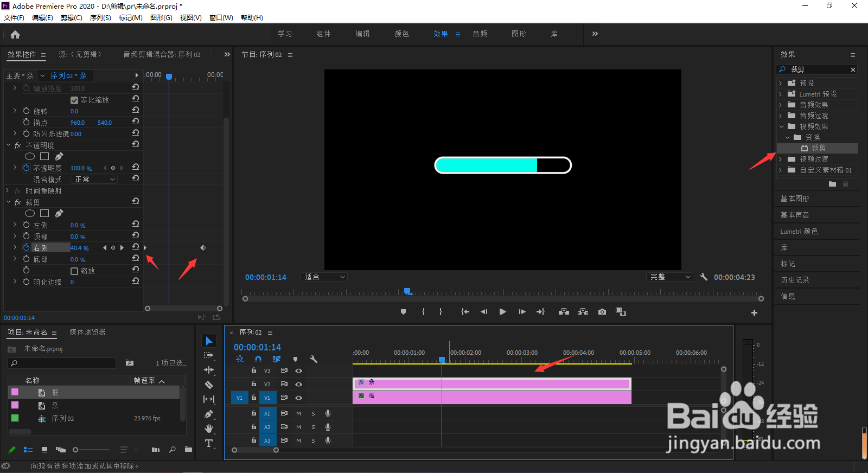Collapse the Crop effect properties

click(x=8, y=202)
